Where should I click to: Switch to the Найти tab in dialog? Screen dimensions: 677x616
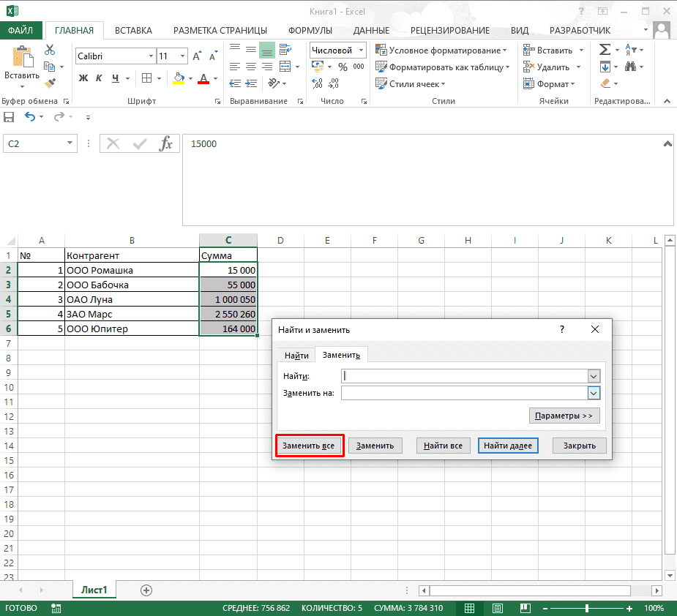coord(296,356)
